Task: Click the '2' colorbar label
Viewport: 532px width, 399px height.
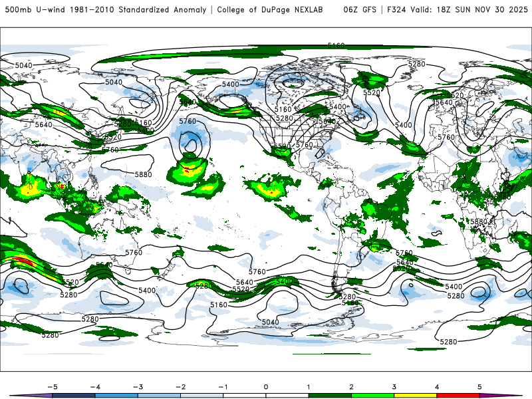Action: tap(352, 387)
